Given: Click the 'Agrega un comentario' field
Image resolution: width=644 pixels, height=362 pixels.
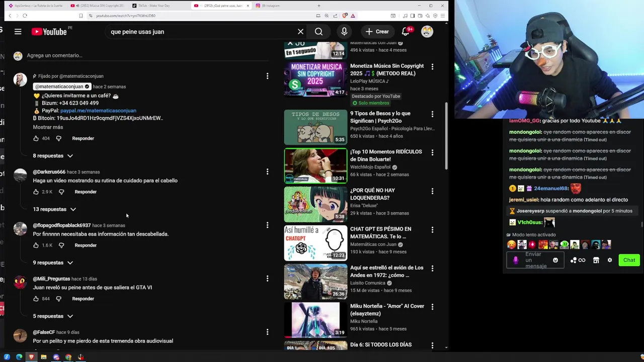Looking at the screenshot, I should [147, 55].
